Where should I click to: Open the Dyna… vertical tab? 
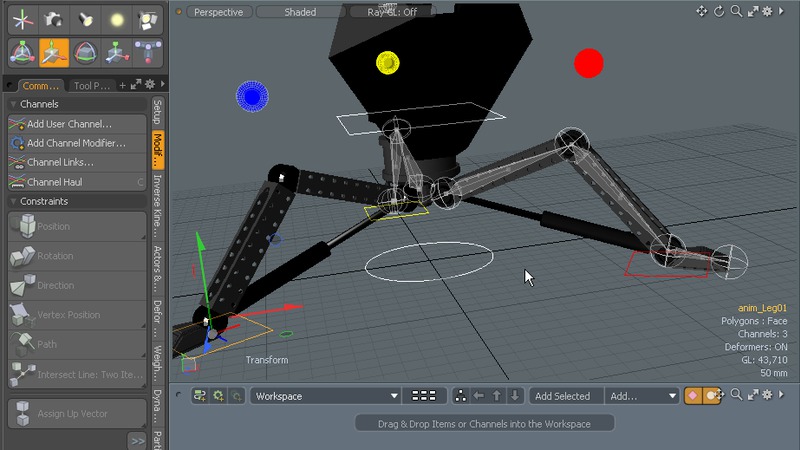tap(158, 408)
